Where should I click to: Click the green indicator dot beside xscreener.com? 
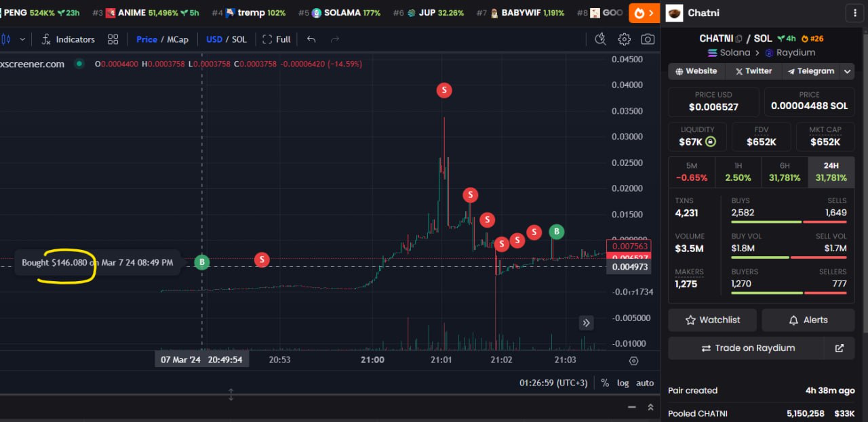(79, 64)
